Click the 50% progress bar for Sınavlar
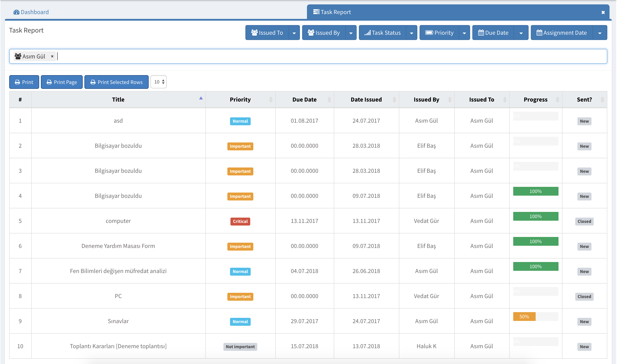 [524, 317]
